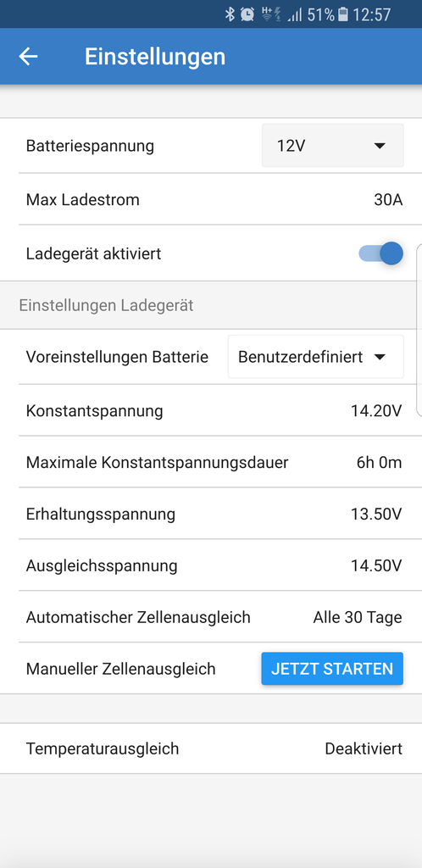Toggle the Ladegerät aktiviert switch
422x868 pixels.
(380, 253)
